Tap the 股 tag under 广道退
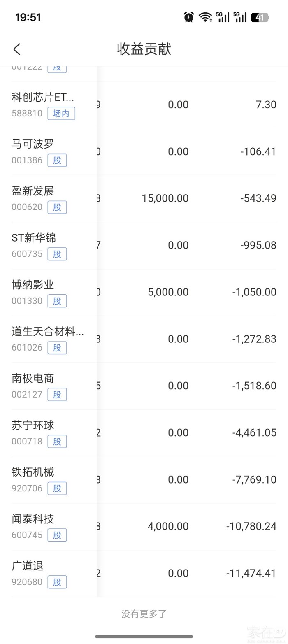The width and height of the screenshot is (288, 644). pyautogui.click(x=57, y=582)
